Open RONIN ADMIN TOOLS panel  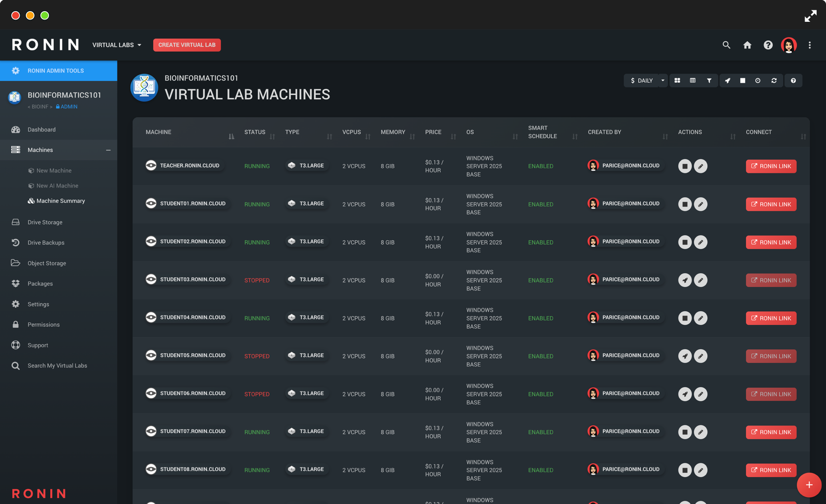coord(58,71)
